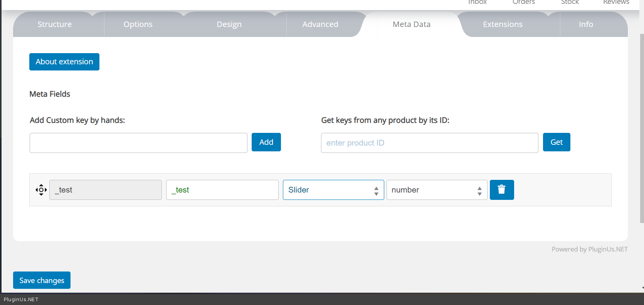Edit the green _test title field
The image size is (644, 305).
tap(222, 190)
